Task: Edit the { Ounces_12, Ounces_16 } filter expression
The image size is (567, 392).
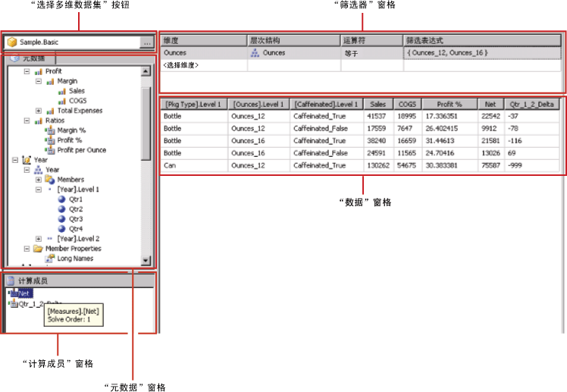Action: [x=482, y=53]
